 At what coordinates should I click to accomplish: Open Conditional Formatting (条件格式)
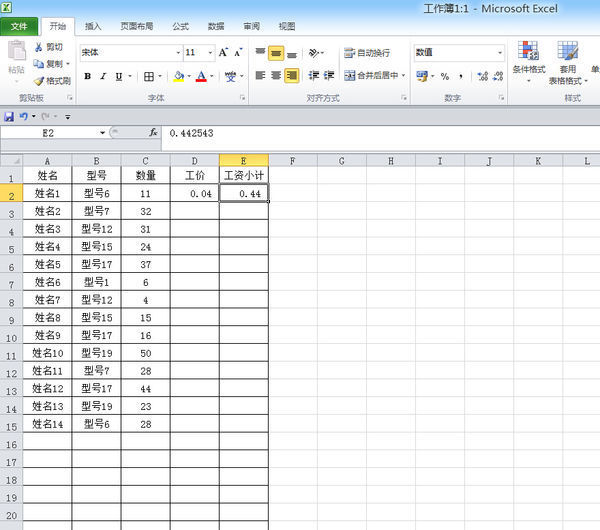click(x=528, y=62)
